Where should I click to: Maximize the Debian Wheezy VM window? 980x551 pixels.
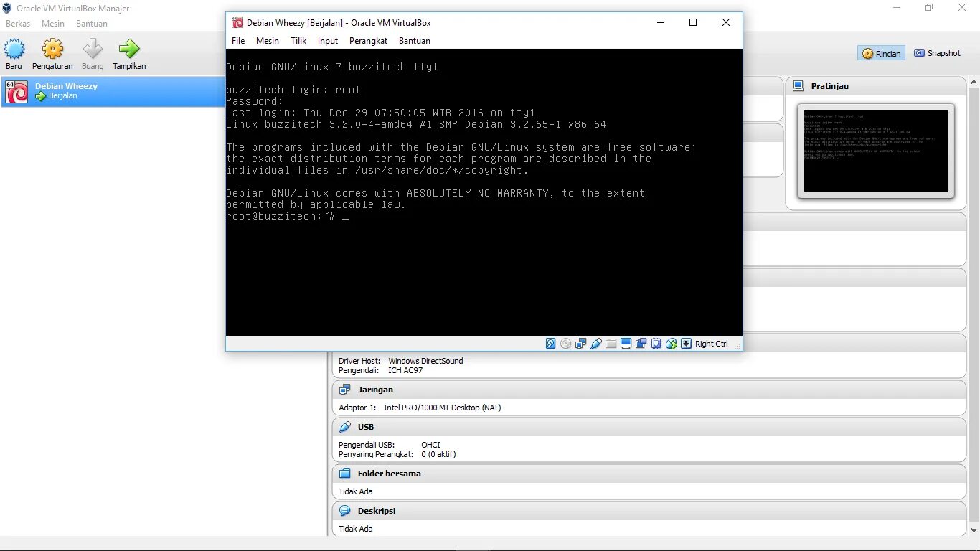pos(693,22)
